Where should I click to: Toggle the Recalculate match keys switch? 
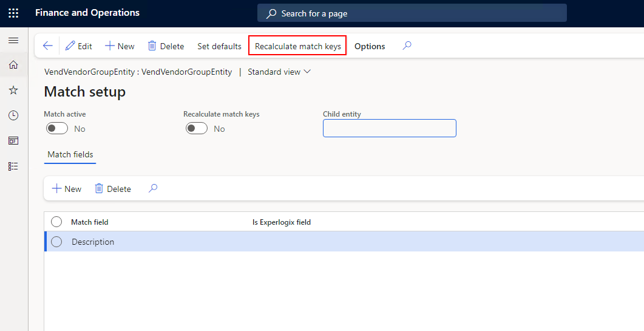click(x=197, y=129)
